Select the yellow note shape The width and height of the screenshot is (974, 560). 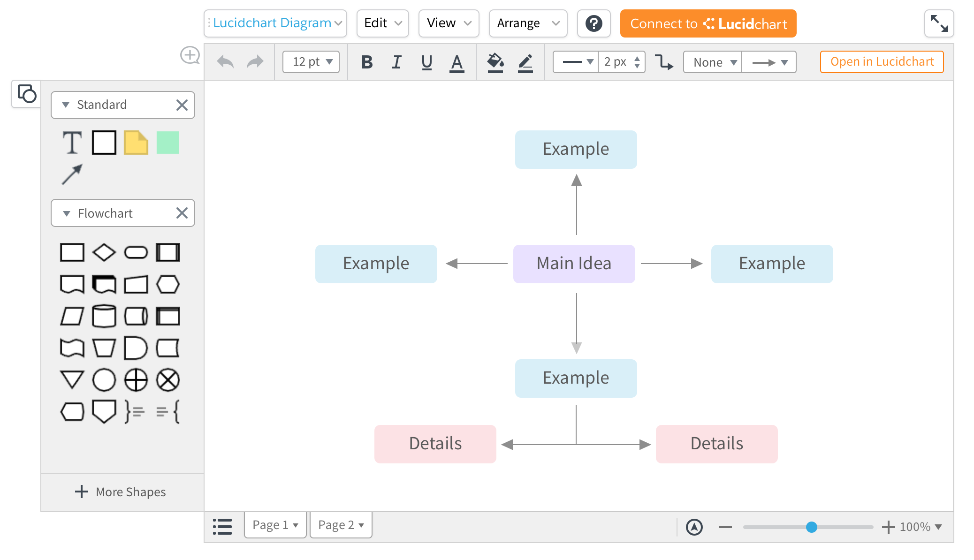click(136, 143)
